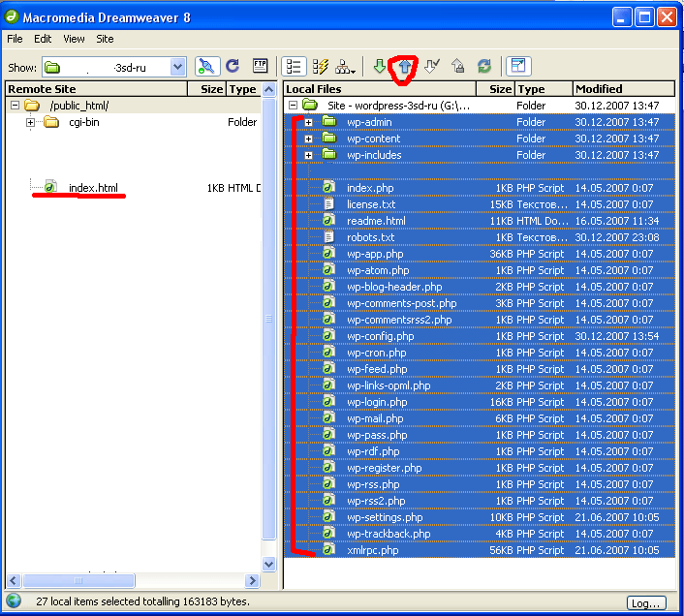Image resolution: width=684 pixels, height=616 pixels.
Task: Click the wp-atom.php file icon
Action: coord(328,270)
